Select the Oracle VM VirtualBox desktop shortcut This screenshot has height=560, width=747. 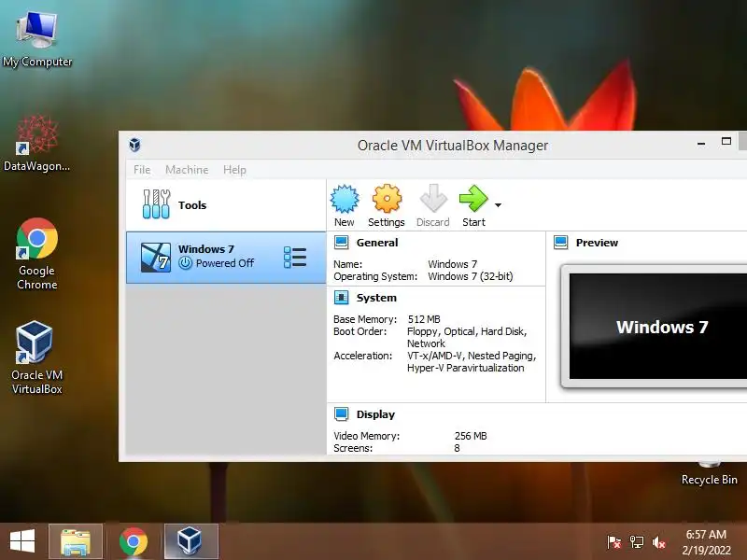[37, 358]
